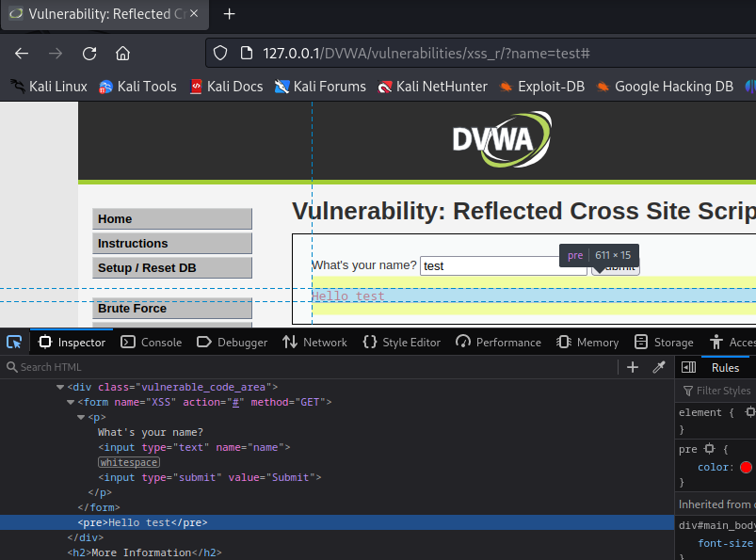The image size is (756, 560).
Task: Open a new tab with plus button
Action: click(230, 14)
